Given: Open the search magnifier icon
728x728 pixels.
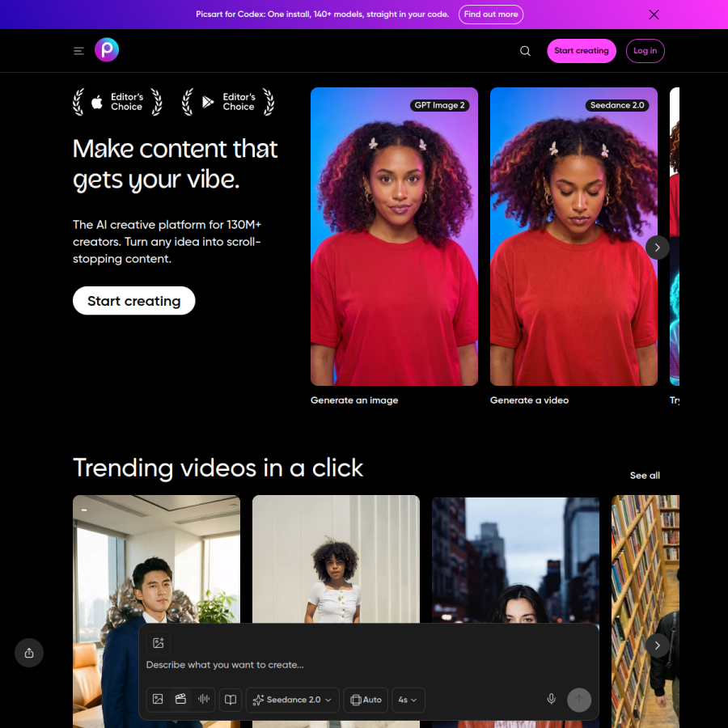Looking at the screenshot, I should (x=525, y=51).
